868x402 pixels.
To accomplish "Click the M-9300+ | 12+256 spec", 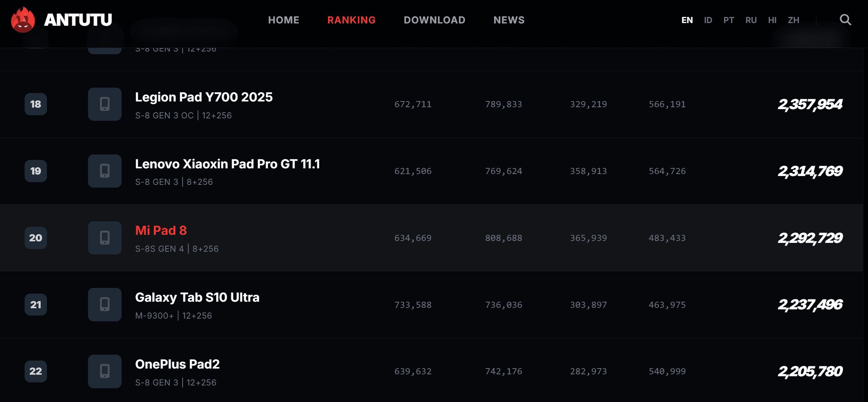I will (x=173, y=316).
